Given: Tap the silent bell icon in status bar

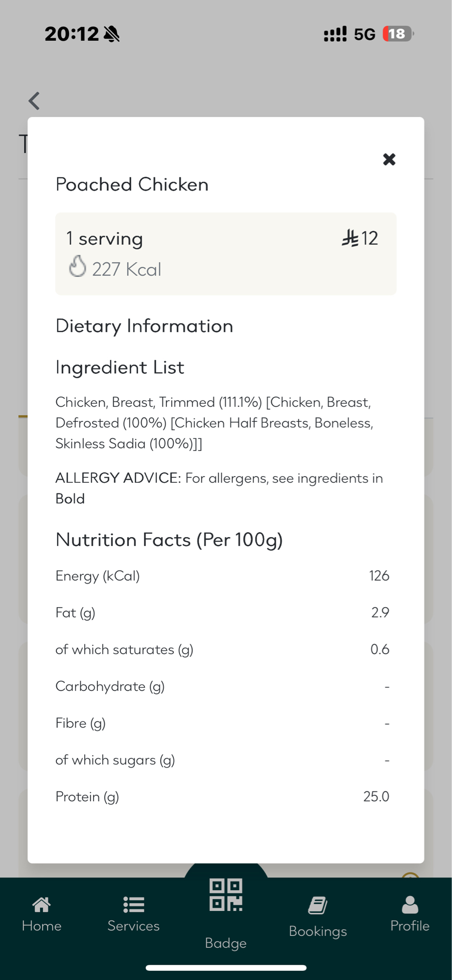Looking at the screenshot, I should click(x=112, y=34).
